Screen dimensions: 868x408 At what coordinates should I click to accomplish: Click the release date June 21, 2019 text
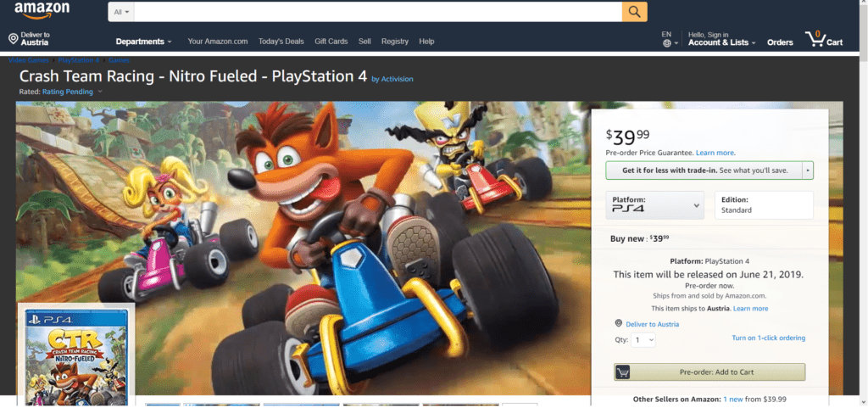pos(708,275)
